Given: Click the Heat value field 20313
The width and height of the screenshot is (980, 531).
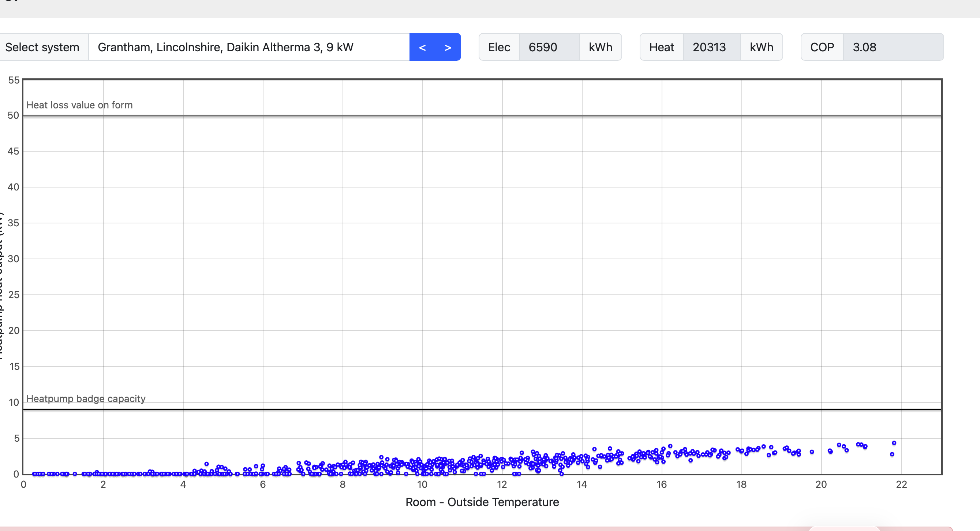Looking at the screenshot, I should [x=711, y=47].
